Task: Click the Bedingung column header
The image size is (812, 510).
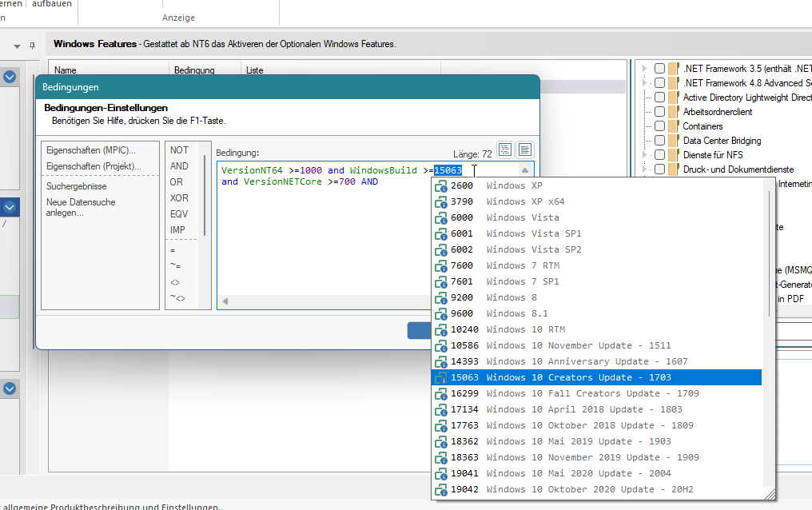Action: (194, 70)
